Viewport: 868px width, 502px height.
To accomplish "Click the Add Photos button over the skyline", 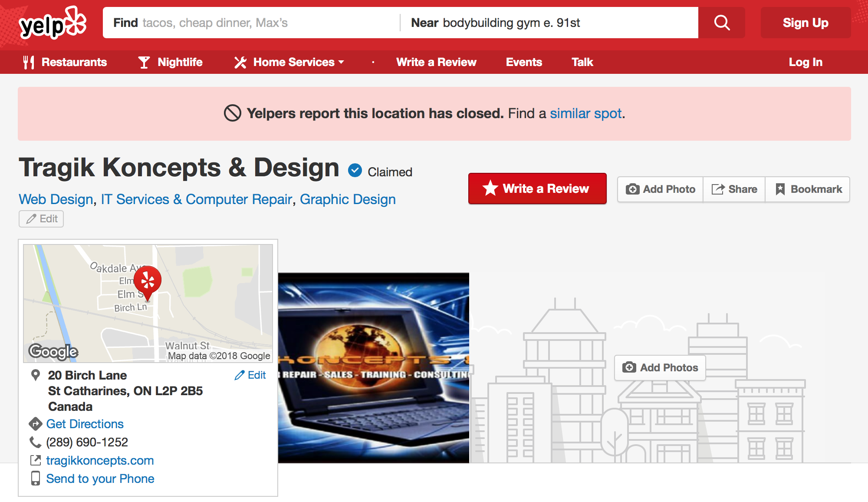I will 660,367.
